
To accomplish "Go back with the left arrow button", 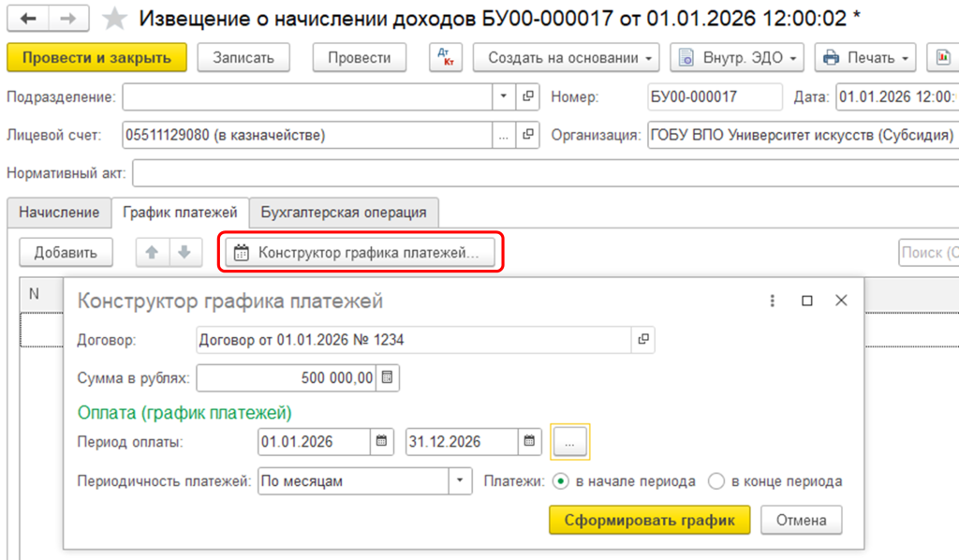I will tap(27, 19).
